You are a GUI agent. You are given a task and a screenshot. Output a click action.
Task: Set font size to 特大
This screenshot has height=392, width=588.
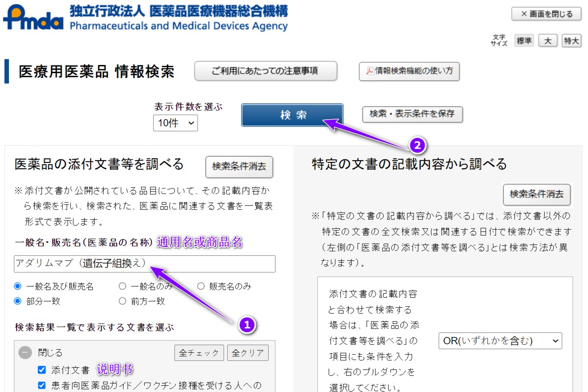pyautogui.click(x=571, y=40)
